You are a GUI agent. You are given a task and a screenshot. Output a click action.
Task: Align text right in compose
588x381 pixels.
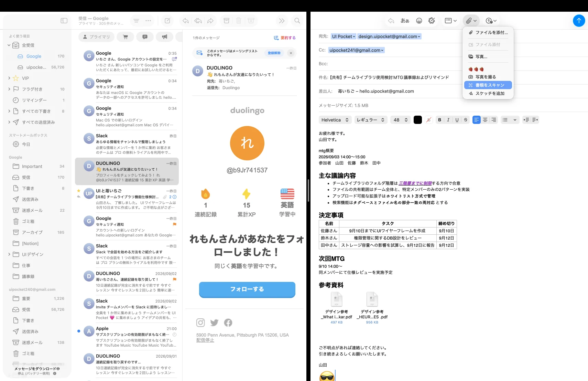(x=494, y=120)
